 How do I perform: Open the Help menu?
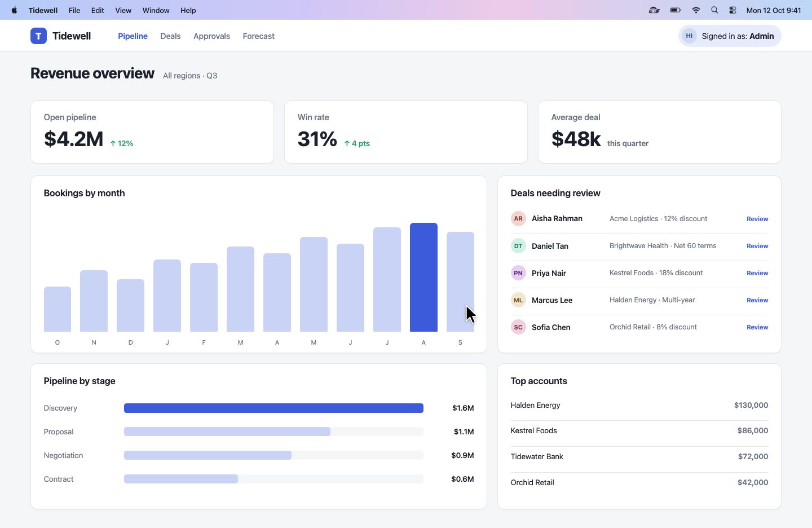coord(188,10)
